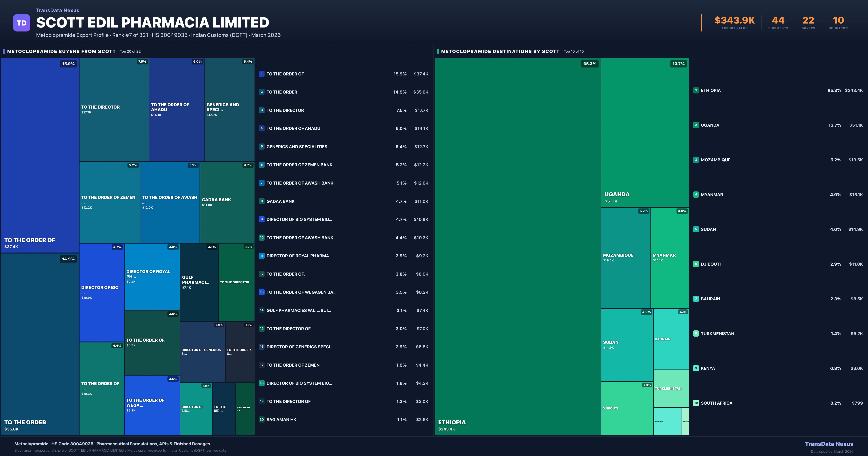Open the TransData Nexus header link
868x456 pixels.
click(57, 10)
